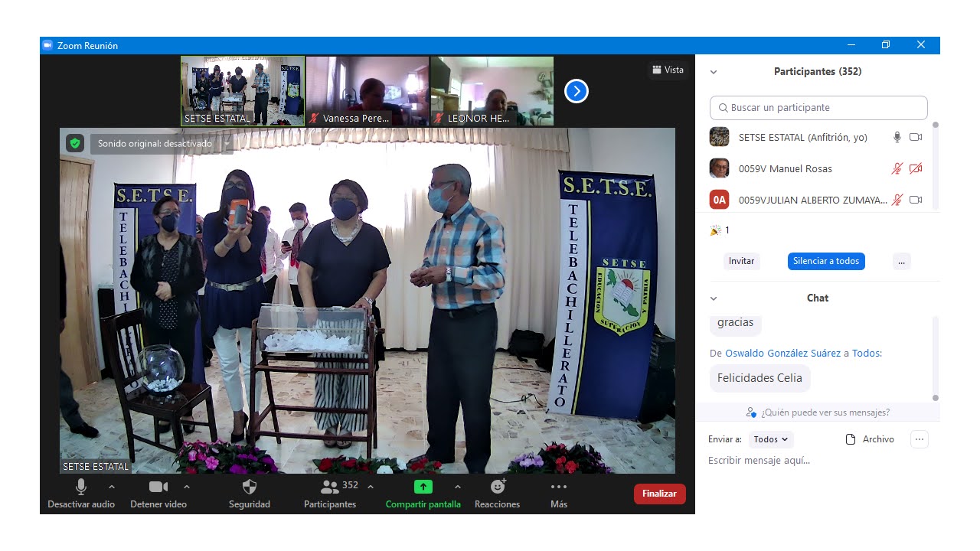
Task: Open Reacciones emoji picker
Action: (498, 486)
